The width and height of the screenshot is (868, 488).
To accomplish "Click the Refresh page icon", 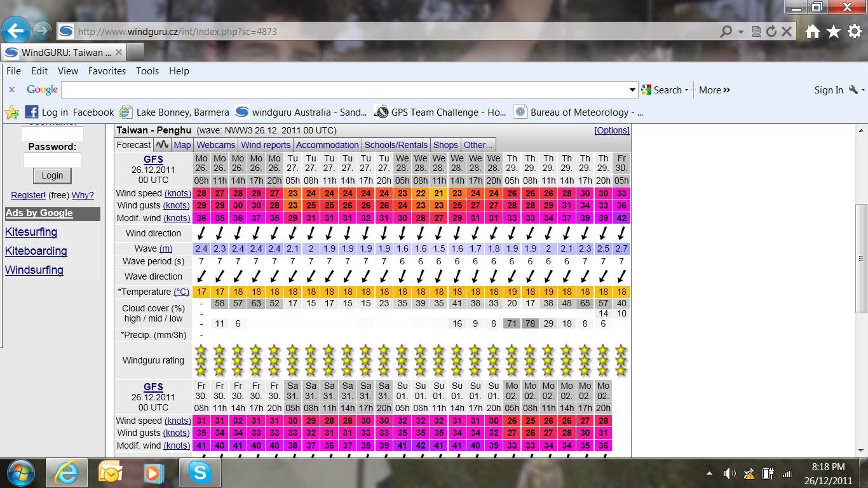I will coord(771,32).
